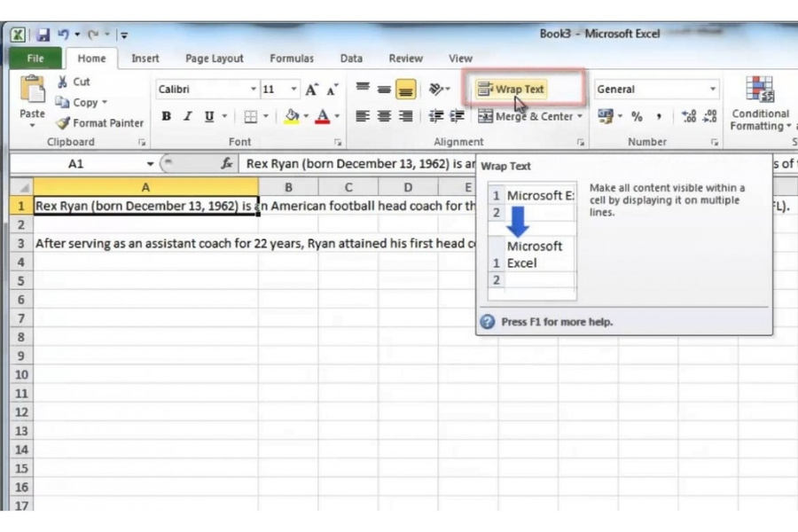The width and height of the screenshot is (798, 532).
Task: Click the Percent Style icon
Action: click(x=637, y=116)
